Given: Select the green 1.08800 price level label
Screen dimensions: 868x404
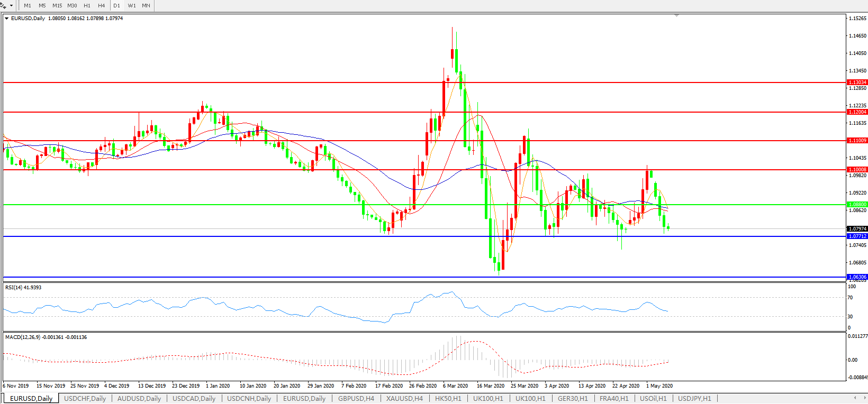Looking at the screenshot, I should click(857, 205).
